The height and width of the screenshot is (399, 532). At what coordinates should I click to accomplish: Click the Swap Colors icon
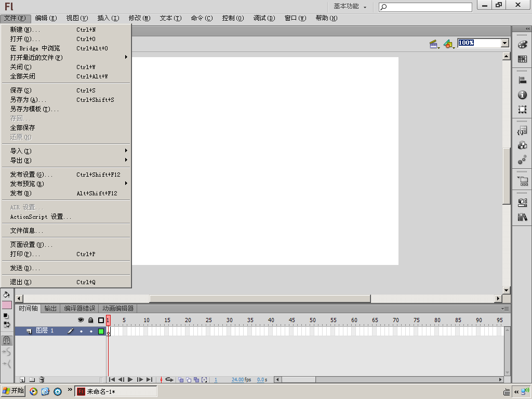tap(7, 325)
